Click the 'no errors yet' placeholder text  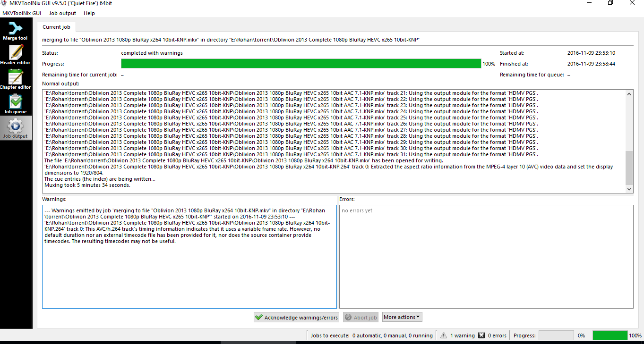point(357,210)
